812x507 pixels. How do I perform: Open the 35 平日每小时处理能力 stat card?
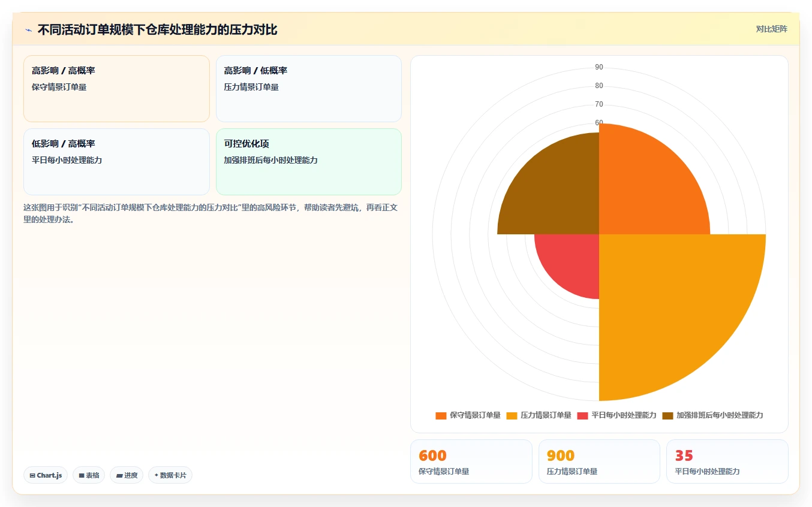pos(727,461)
